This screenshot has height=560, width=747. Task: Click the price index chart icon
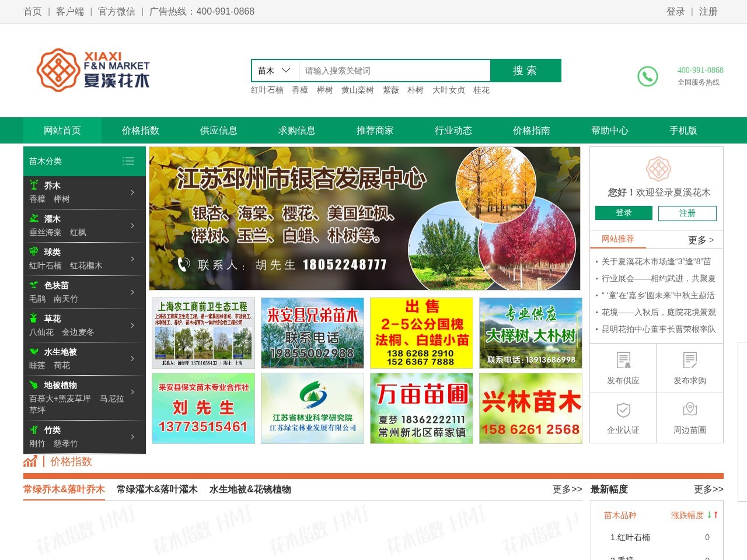(x=30, y=462)
